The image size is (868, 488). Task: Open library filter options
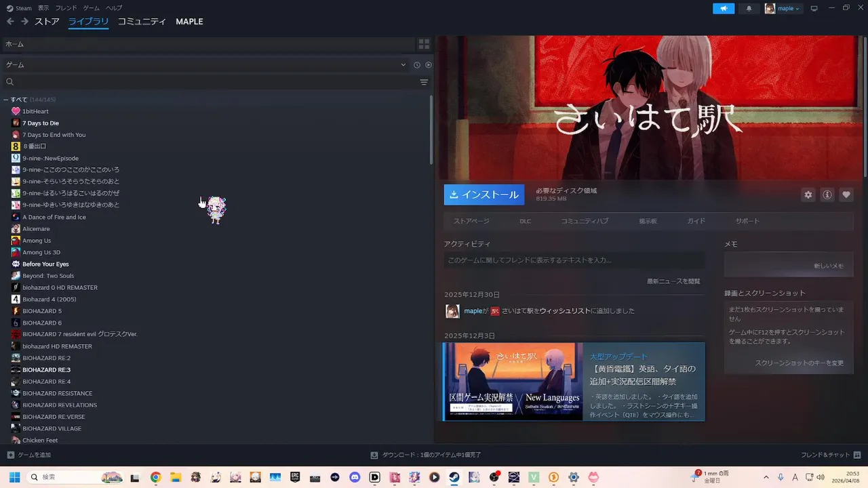point(424,82)
